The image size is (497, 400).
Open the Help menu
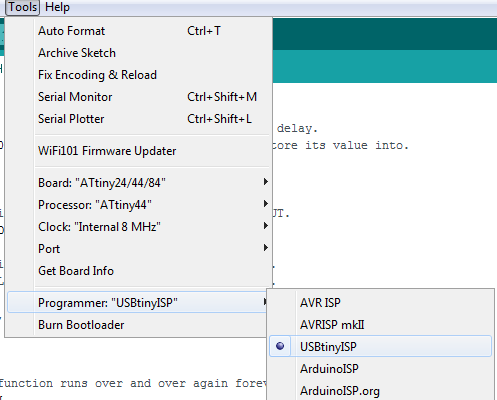[x=57, y=7]
